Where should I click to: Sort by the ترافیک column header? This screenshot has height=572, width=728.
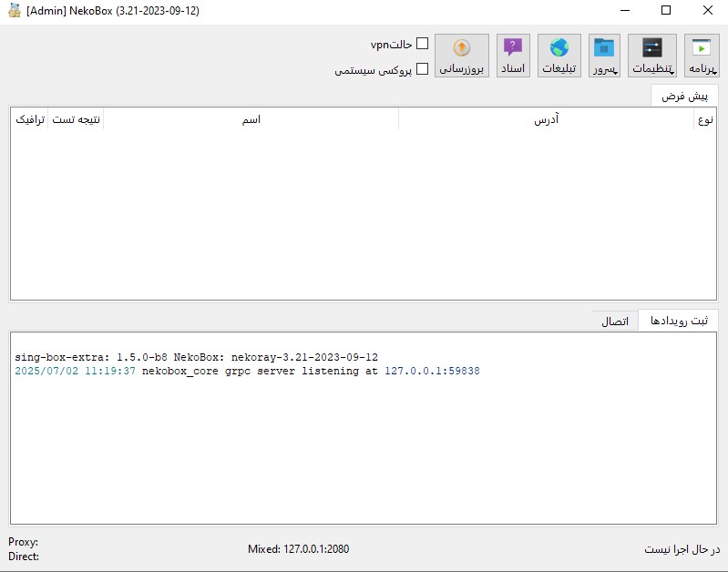point(30,119)
